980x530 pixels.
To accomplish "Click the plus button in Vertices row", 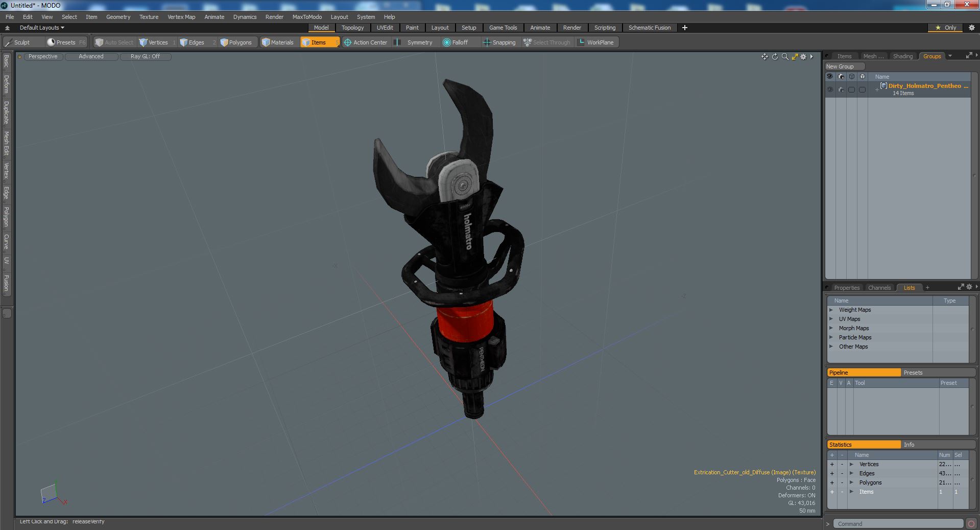I will pos(832,464).
